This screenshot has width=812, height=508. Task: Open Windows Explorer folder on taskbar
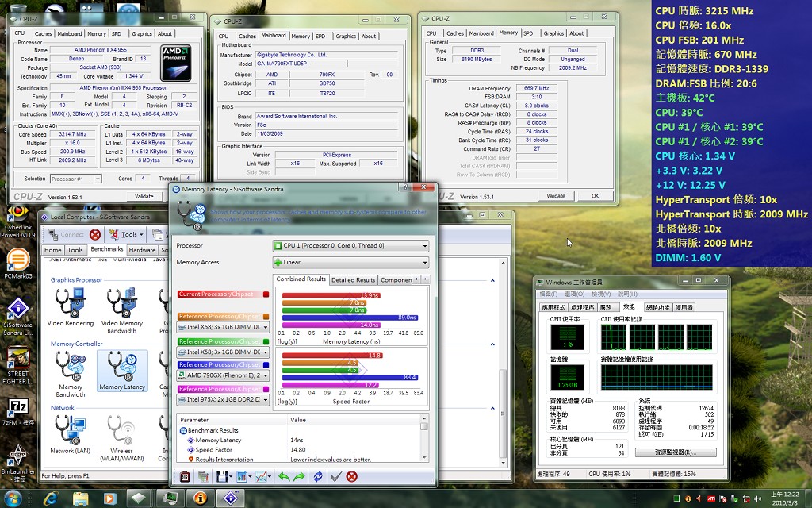pos(80,498)
